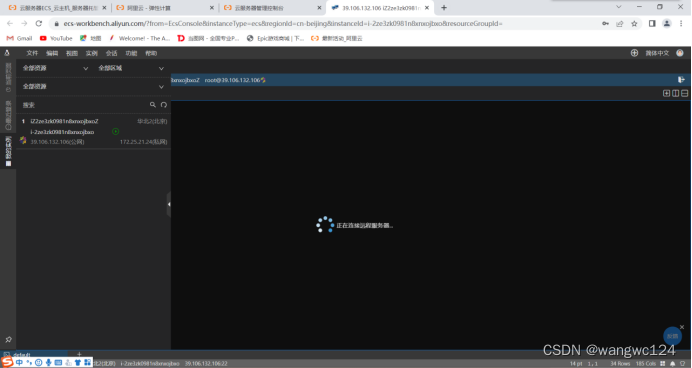Open the 会话 menu
The image size is (692, 368).
(x=111, y=53)
